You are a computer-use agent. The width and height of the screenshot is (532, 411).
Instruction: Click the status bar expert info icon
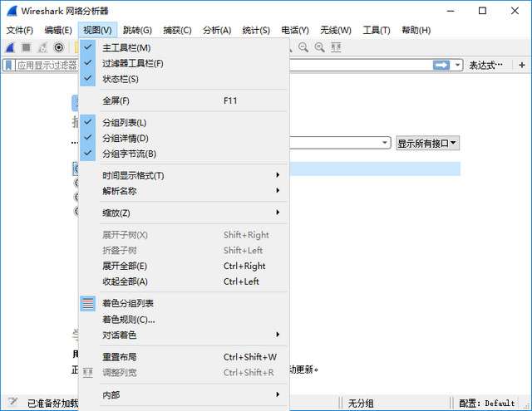pyautogui.click(x=13, y=402)
